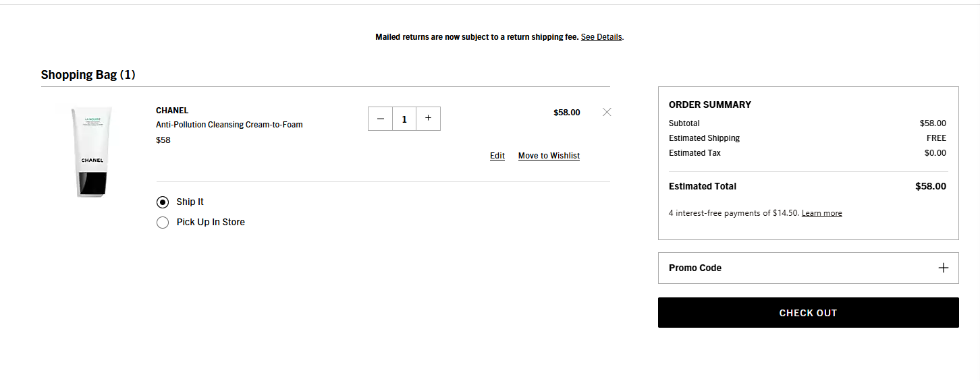
Task: Decrease item quantity with the minus icon
Action: coord(380,119)
